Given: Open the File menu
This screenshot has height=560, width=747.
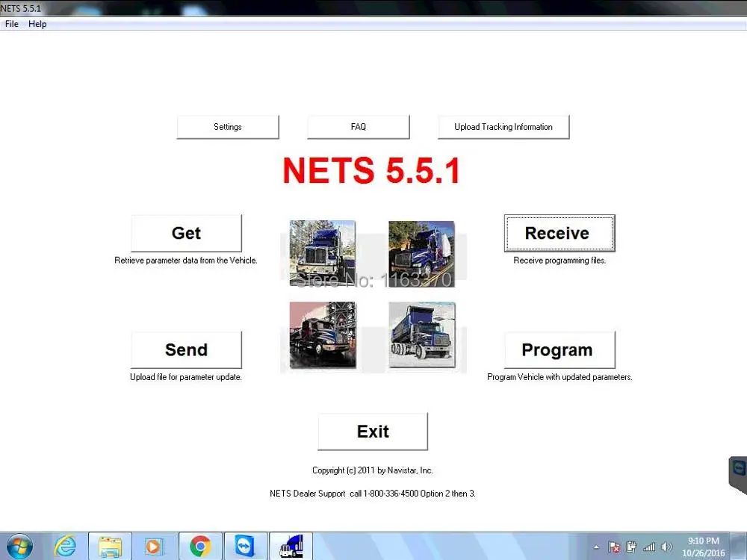Looking at the screenshot, I should 11,24.
